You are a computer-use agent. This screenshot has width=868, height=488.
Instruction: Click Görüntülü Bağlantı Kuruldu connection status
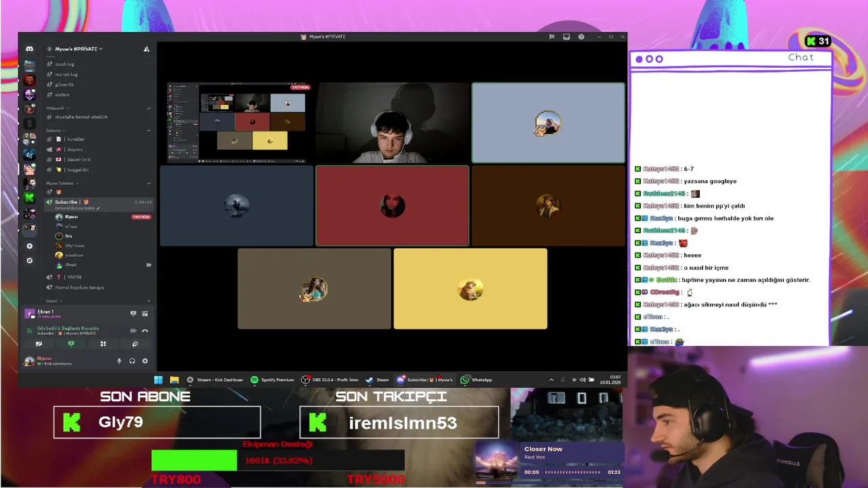(68, 329)
